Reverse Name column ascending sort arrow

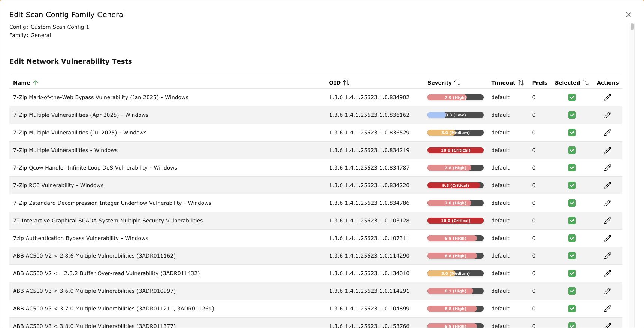coord(36,83)
